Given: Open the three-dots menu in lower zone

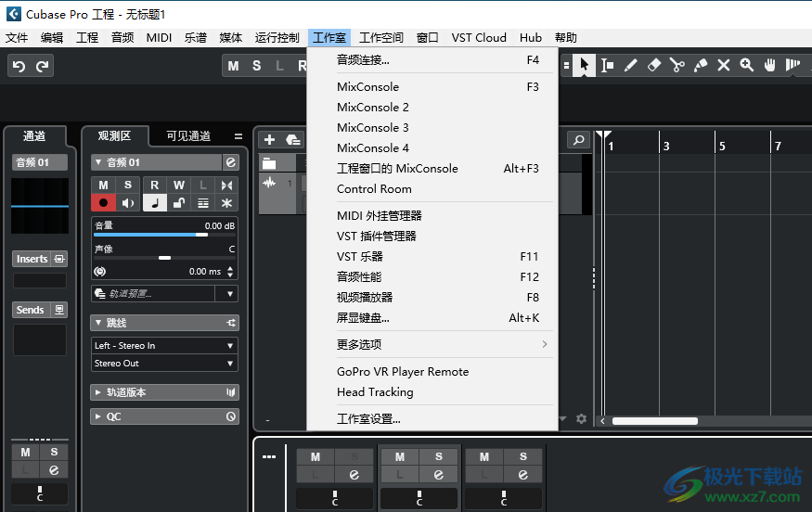Looking at the screenshot, I should pyautogui.click(x=269, y=456).
